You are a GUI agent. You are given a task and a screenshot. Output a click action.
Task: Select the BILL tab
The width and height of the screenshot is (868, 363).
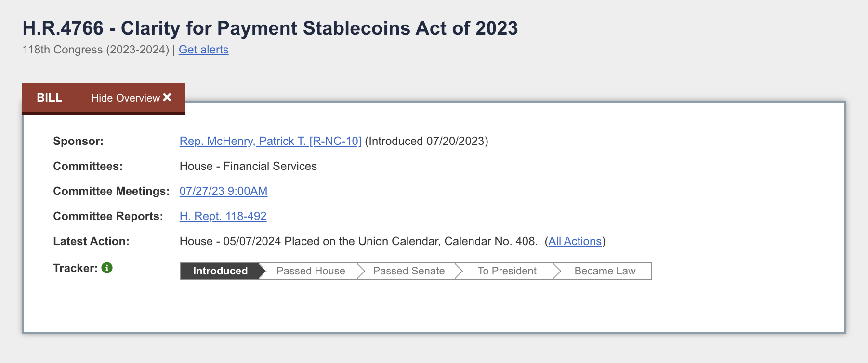pos(49,98)
